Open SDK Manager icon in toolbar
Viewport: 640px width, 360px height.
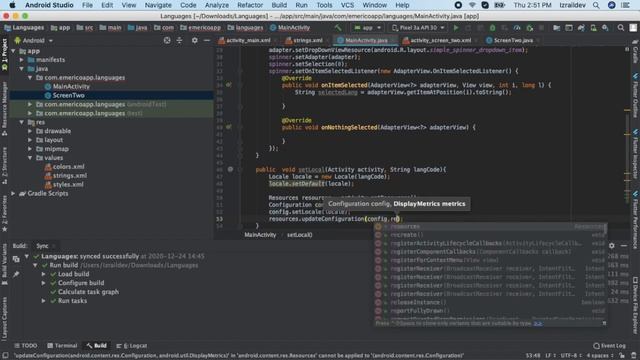(605, 28)
